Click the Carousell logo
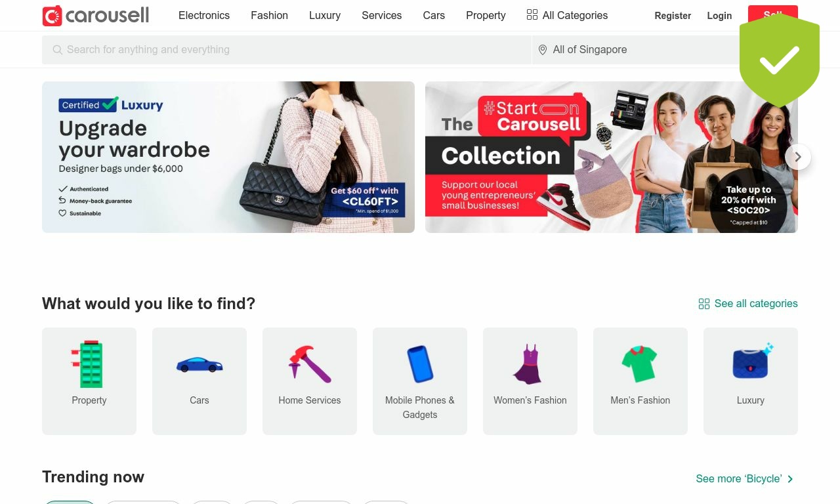Viewport: 840px width, 504px height. tap(96, 15)
